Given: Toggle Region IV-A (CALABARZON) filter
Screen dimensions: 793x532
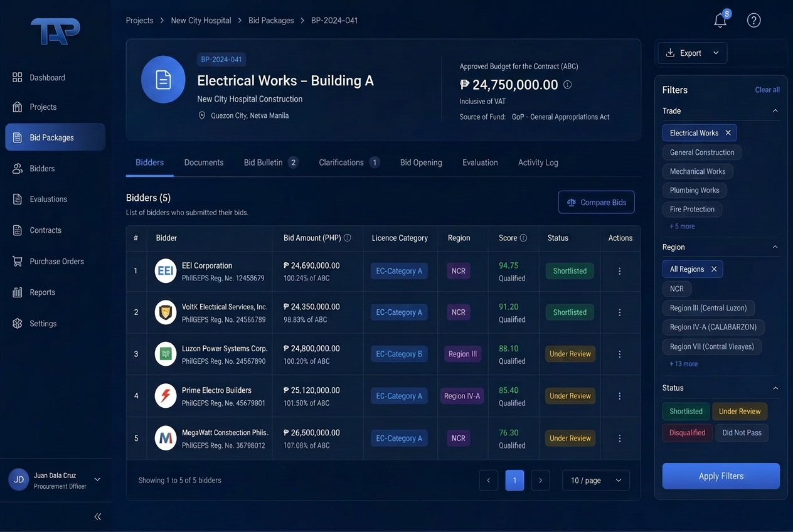Looking at the screenshot, I should coord(713,327).
